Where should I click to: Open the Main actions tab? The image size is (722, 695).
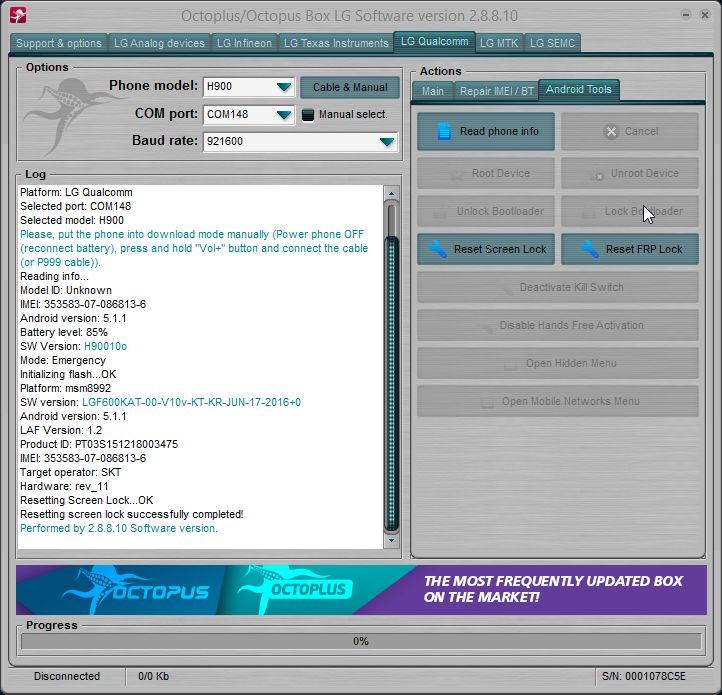tap(433, 91)
